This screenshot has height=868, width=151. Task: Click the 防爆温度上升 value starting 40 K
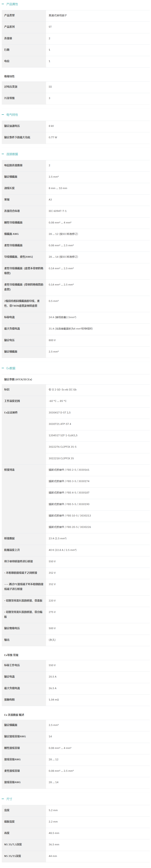click(x=63, y=550)
